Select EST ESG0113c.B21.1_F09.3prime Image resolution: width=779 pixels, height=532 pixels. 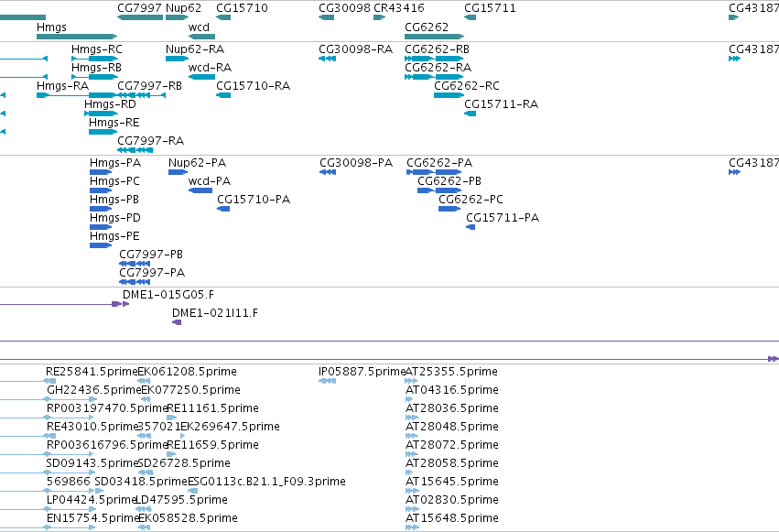pyautogui.click(x=193, y=492)
